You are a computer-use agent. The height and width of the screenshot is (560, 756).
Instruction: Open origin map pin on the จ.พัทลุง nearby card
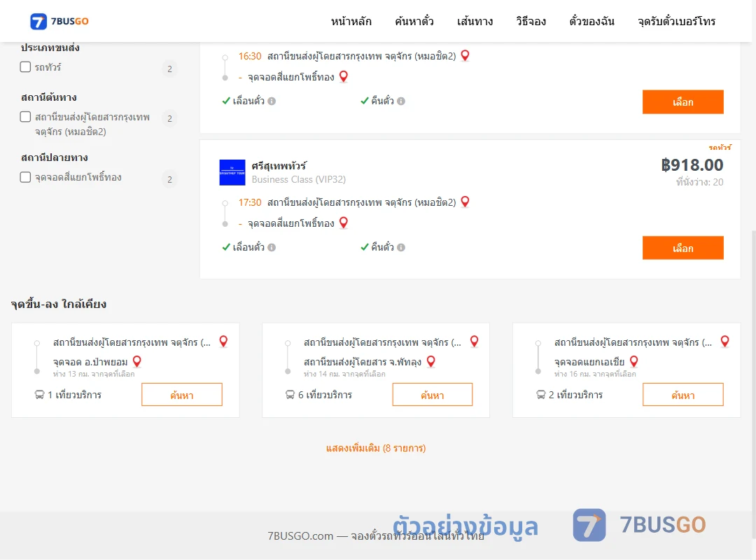click(474, 342)
